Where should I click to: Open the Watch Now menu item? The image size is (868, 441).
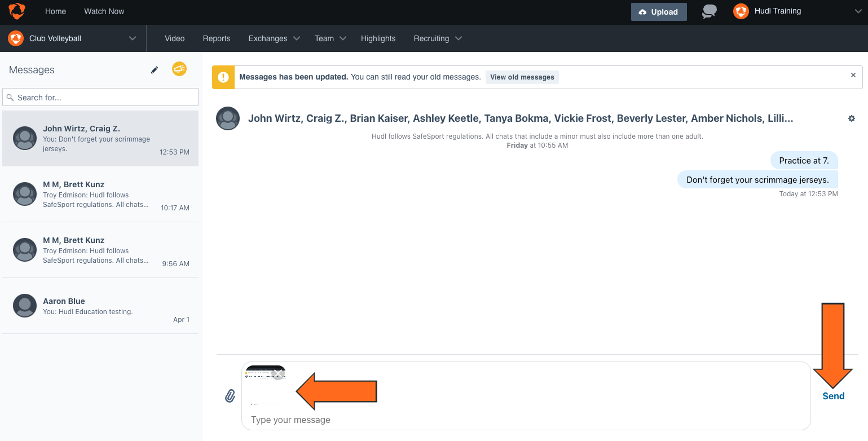pyautogui.click(x=104, y=11)
